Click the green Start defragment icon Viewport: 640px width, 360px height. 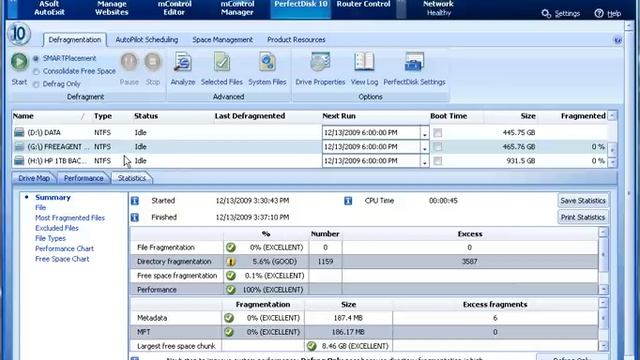19,62
